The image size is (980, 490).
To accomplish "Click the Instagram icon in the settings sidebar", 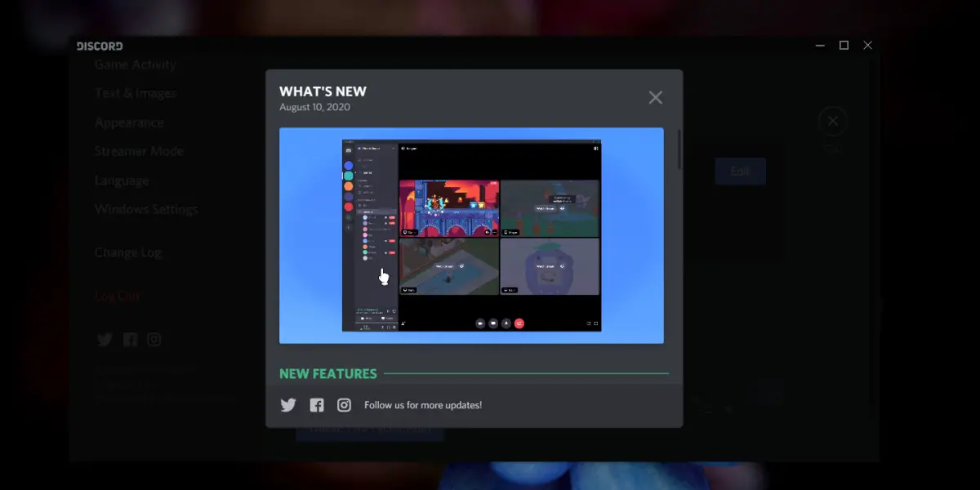I will pos(154,340).
